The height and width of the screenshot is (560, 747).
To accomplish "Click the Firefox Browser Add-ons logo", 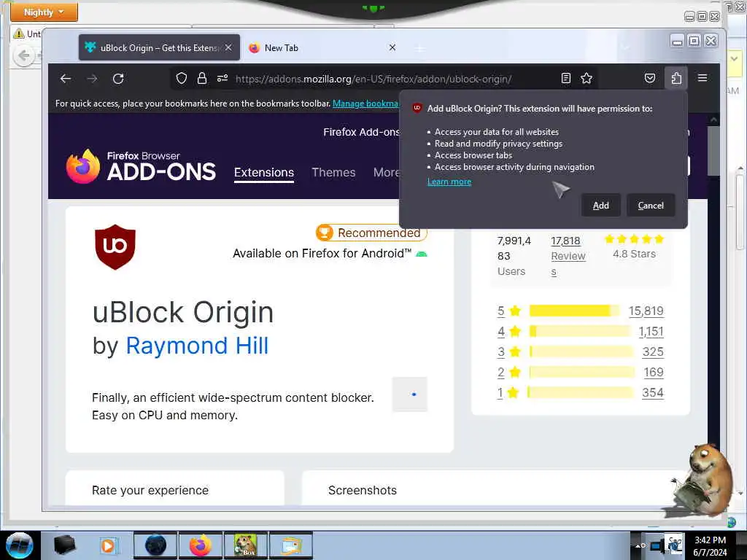I will click(141, 167).
